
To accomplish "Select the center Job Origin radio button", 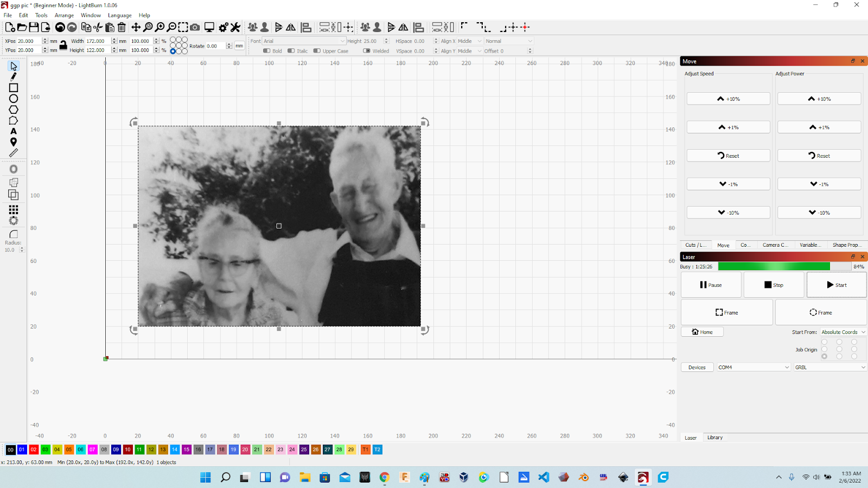I will point(839,349).
